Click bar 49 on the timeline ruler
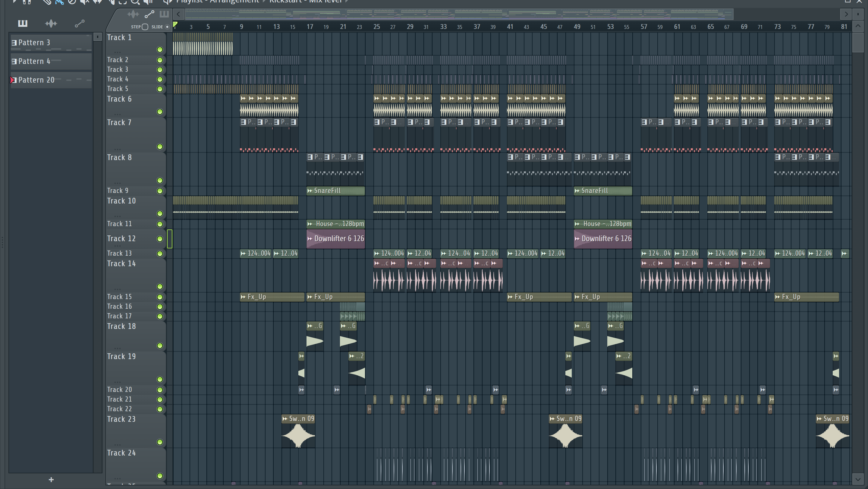Screen dimensions: 868x489 (x=577, y=27)
